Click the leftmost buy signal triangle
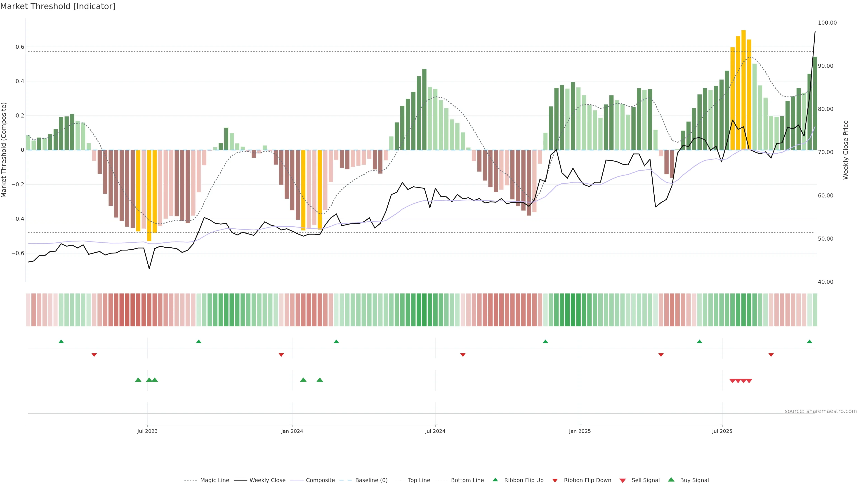 pyautogui.click(x=138, y=380)
